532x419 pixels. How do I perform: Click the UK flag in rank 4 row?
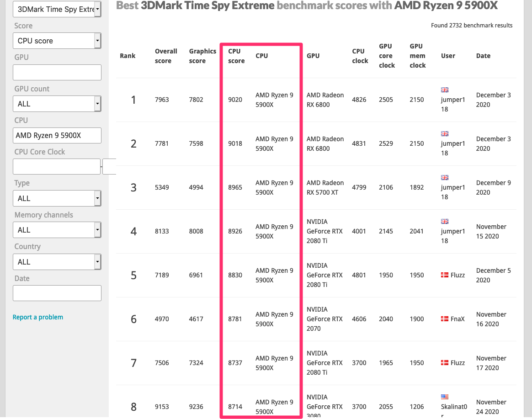pyautogui.click(x=444, y=222)
